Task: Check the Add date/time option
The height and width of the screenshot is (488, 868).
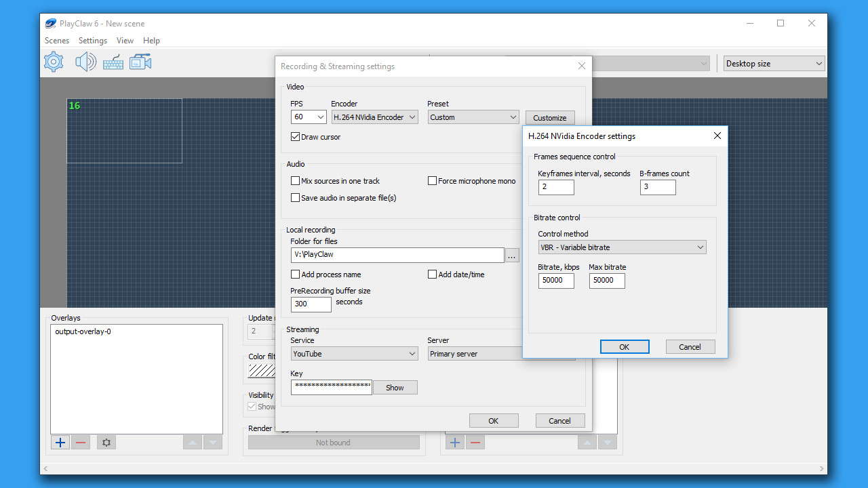Action: [x=432, y=274]
